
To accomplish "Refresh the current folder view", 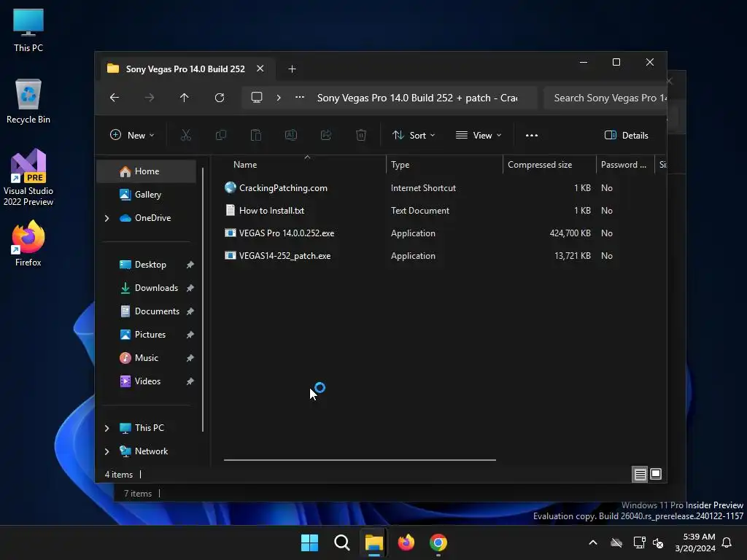I will [x=219, y=98].
